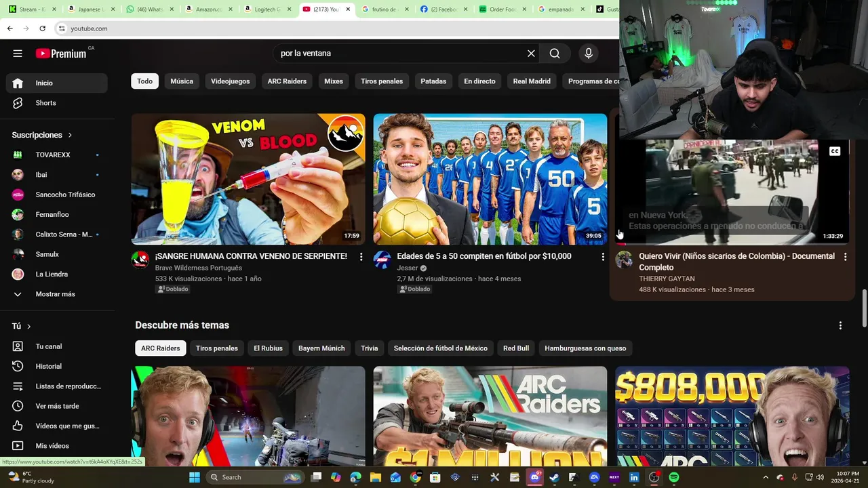Open Ibai subscription channel
Image resolution: width=868 pixels, height=488 pixels.
point(57,175)
